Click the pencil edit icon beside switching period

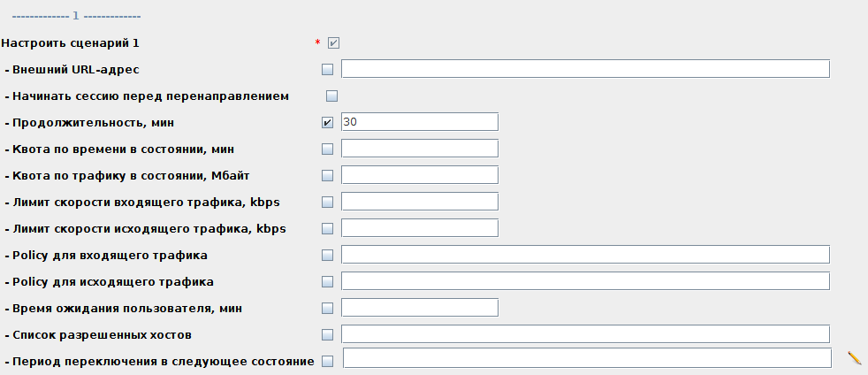pos(854,358)
